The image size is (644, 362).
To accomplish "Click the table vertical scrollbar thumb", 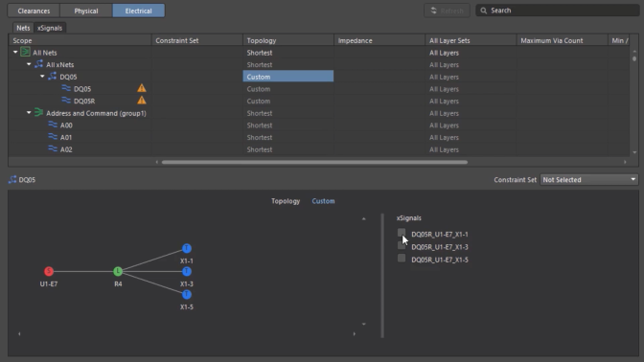I will tap(634, 58).
